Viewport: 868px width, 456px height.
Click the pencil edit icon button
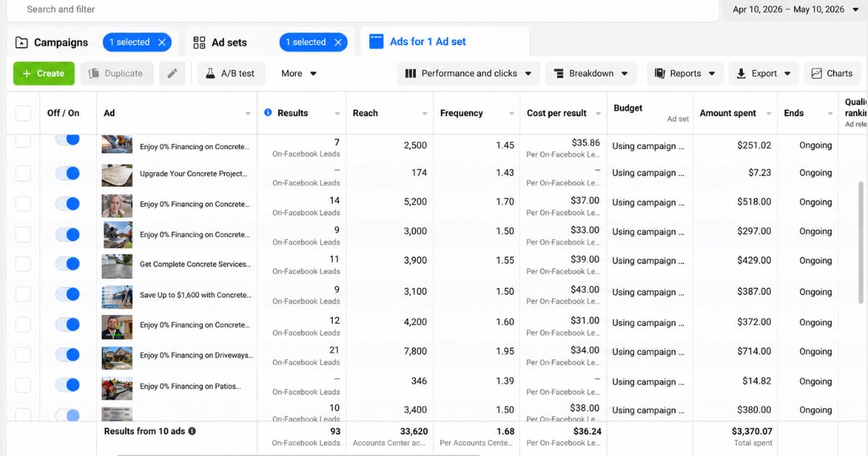pyautogui.click(x=172, y=73)
